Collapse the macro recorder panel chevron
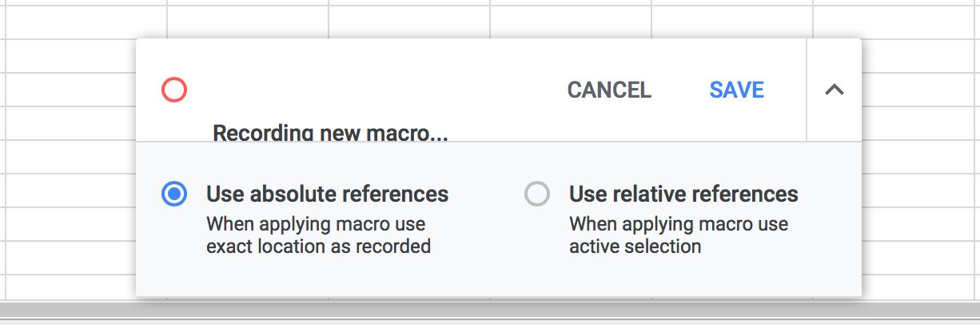980x325 pixels. coord(834,90)
